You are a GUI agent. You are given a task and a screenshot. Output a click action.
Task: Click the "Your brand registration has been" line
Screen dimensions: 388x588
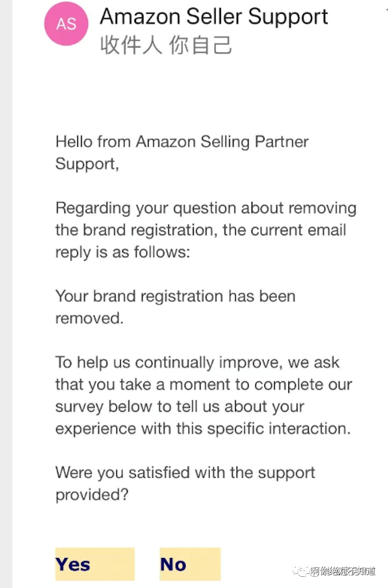click(175, 296)
